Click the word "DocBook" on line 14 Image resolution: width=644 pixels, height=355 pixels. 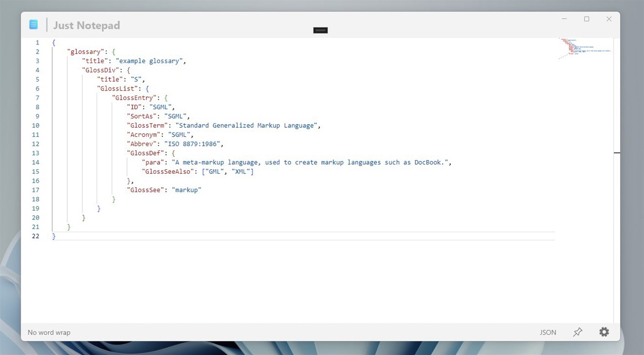point(429,162)
